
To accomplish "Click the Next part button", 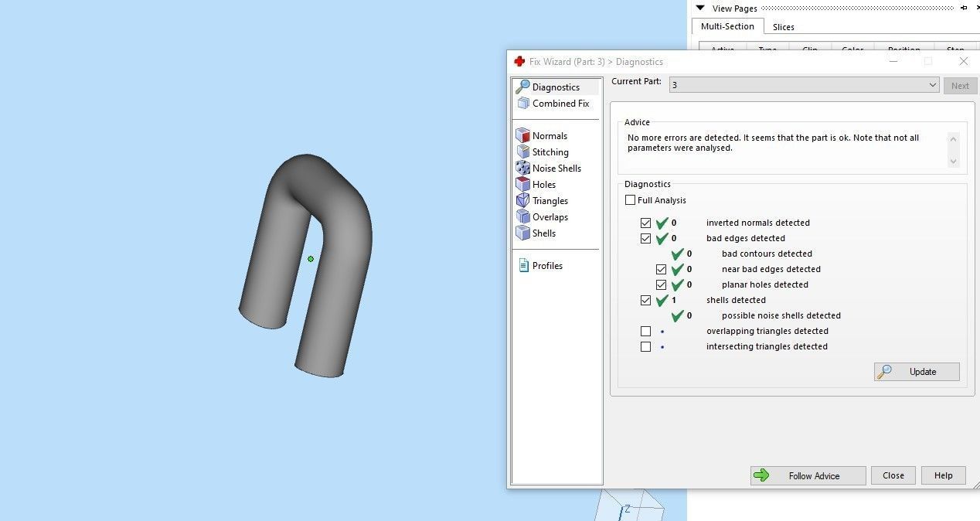I will [x=960, y=86].
